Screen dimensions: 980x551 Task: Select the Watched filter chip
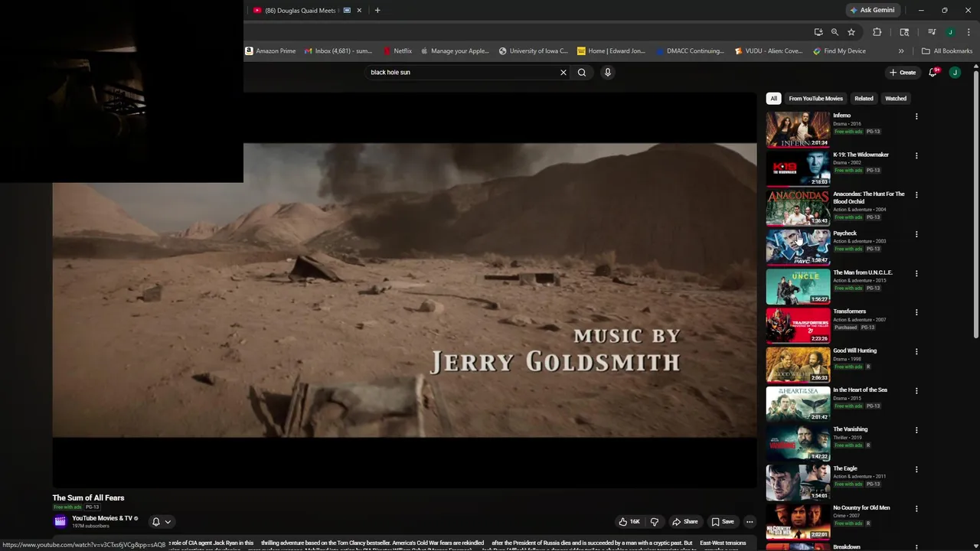click(896, 99)
